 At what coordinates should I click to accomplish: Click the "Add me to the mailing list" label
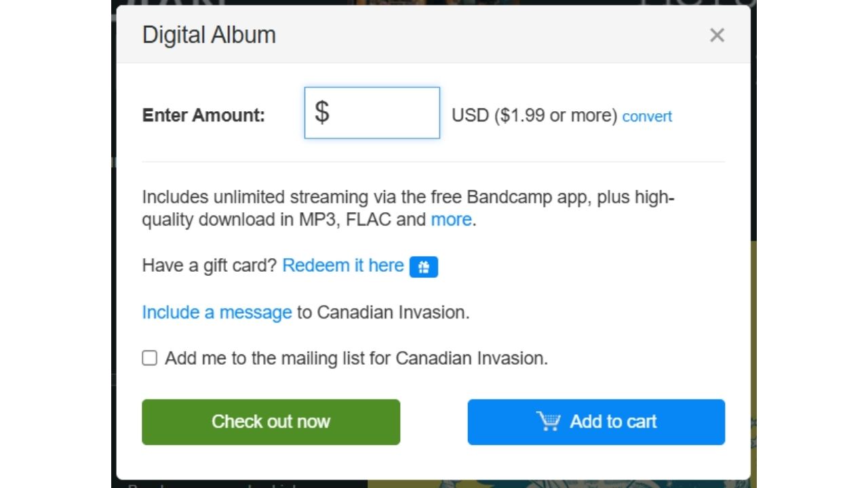coord(356,358)
